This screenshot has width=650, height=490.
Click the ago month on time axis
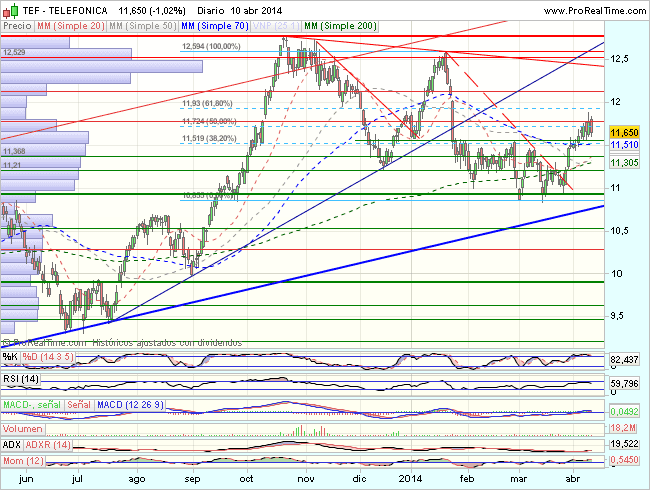(137, 479)
